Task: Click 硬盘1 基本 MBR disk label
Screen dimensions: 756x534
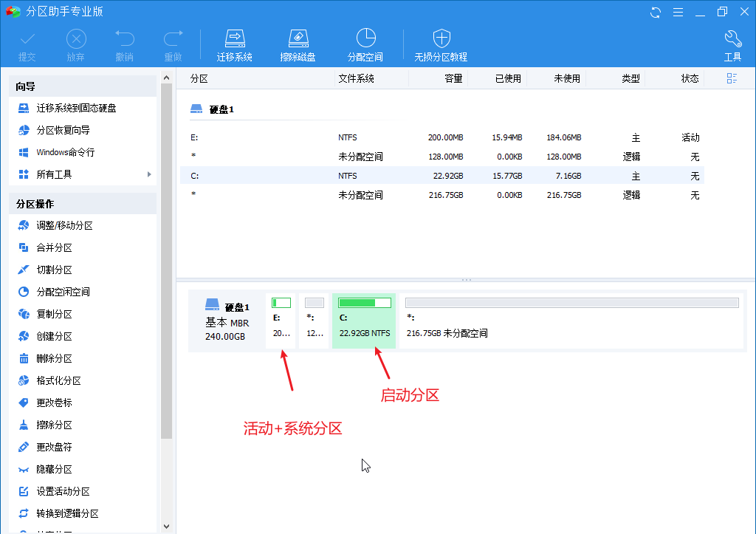Action: tap(227, 321)
